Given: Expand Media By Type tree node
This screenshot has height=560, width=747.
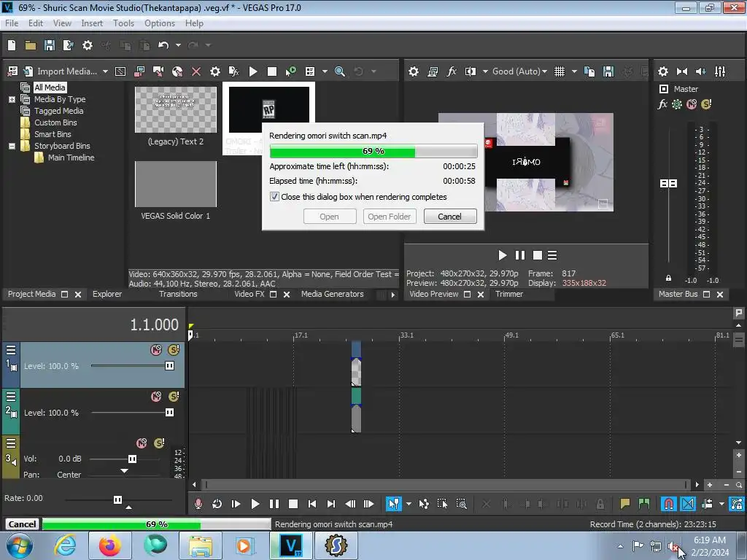Looking at the screenshot, I should coord(12,99).
